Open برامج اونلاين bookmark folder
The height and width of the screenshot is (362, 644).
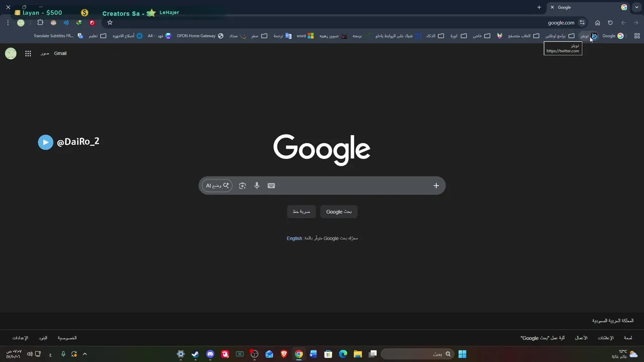(560, 36)
